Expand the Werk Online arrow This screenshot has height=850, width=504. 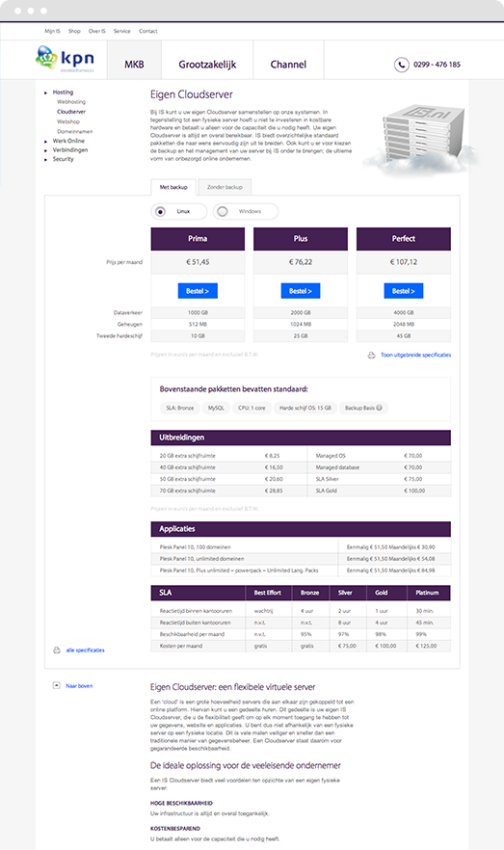pos(45,141)
